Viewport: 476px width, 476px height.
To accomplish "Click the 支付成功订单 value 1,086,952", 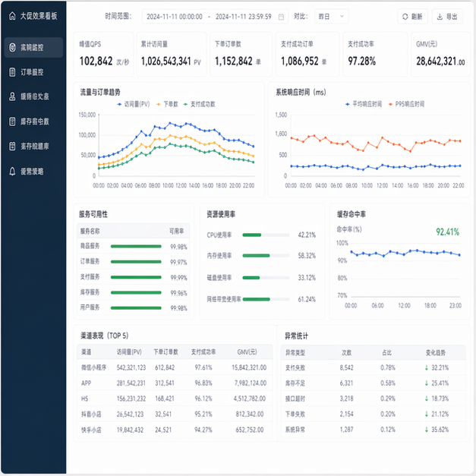I will coord(300,61).
